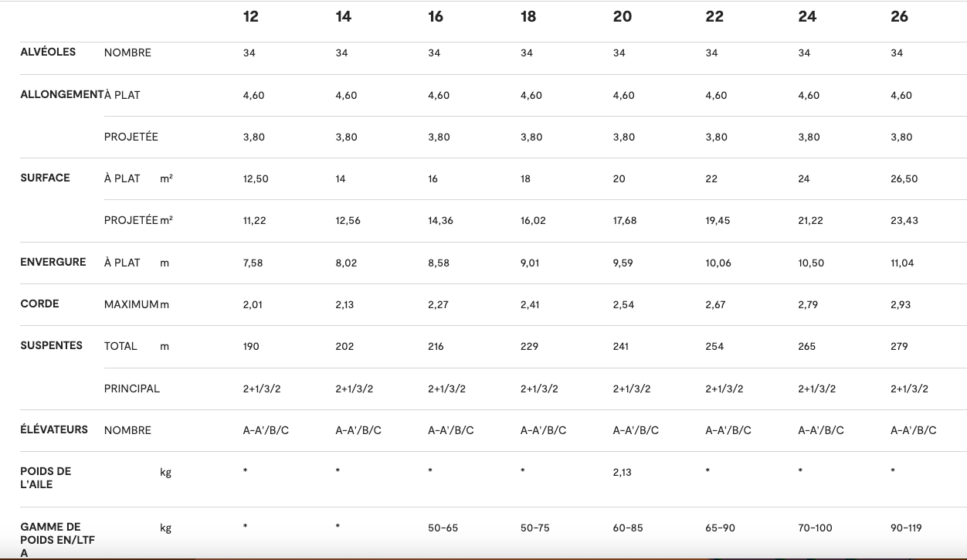Select total line length 279
The height and width of the screenshot is (560, 967).
click(x=899, y=346)
